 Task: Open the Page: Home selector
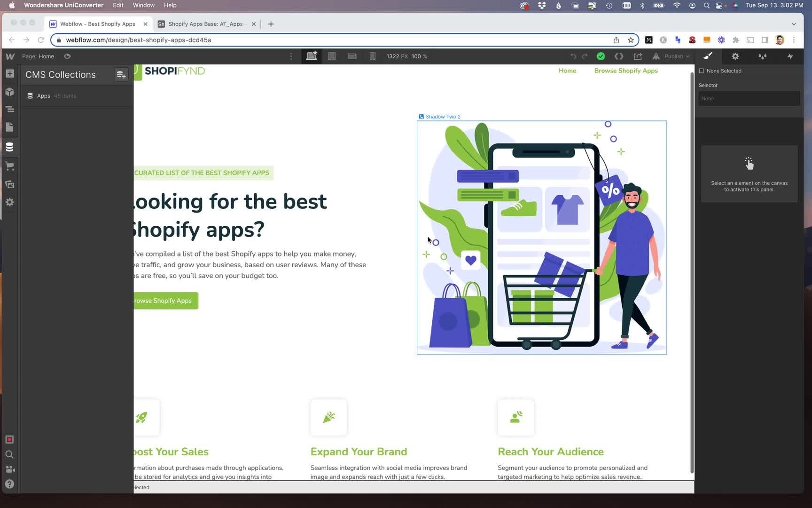coord(38,56)
